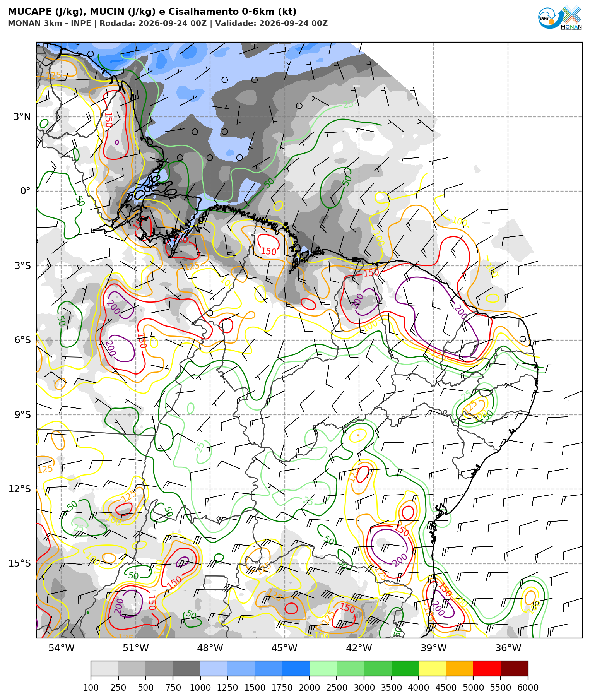
Task: Select the 36°W longitude axis label
Action: (508, 648)
